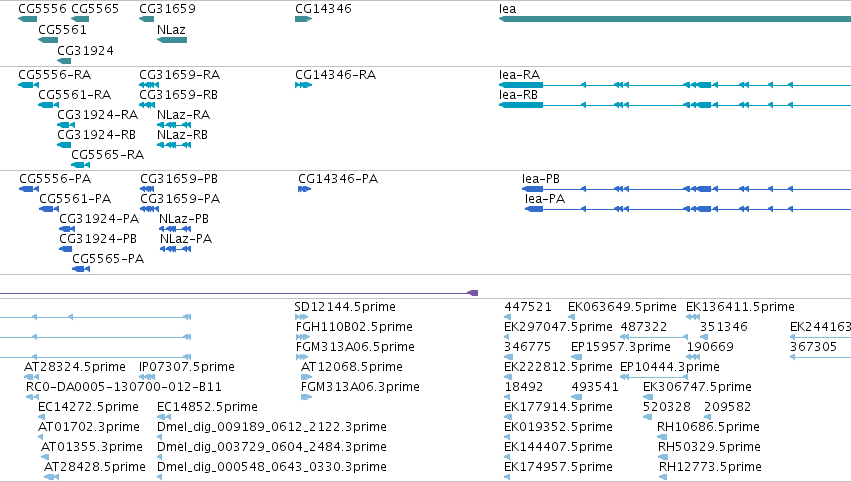Click the FGM313A06.5prime EST label
The image size is (851, 482).
point(355,347)
